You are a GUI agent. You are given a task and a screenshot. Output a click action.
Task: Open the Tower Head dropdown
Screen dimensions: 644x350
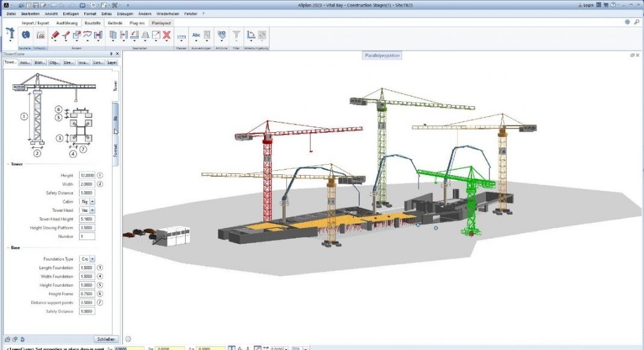point(92,211)
